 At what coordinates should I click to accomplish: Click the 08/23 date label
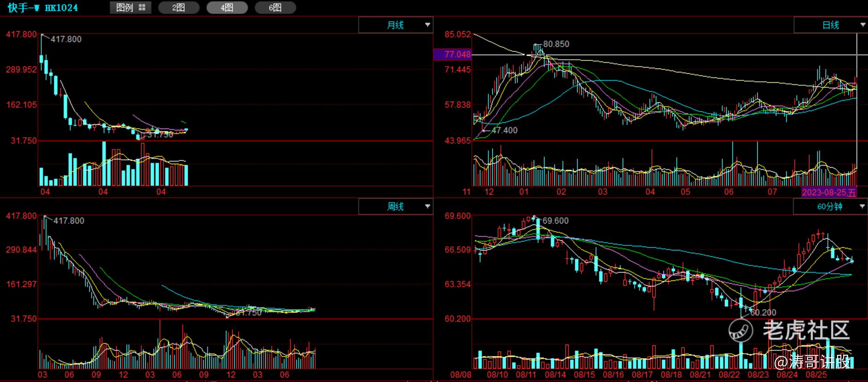758,375
